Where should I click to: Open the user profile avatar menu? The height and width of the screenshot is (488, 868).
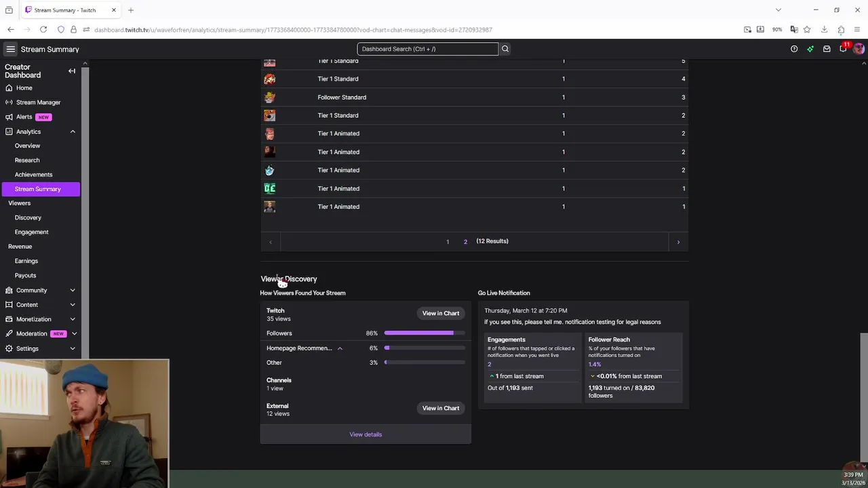(859, 49)
